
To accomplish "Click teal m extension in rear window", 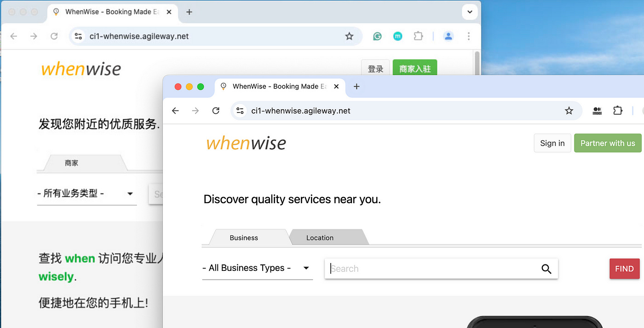I will (x=398, y=36).
